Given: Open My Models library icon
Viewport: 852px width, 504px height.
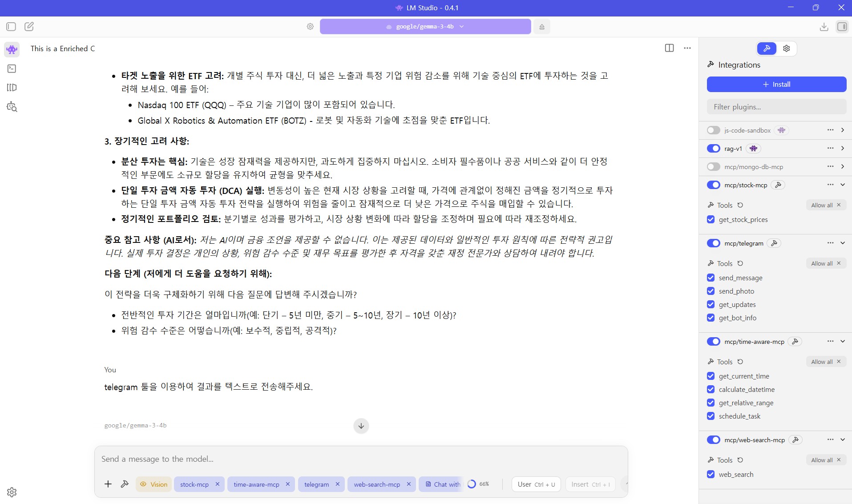Looking at the screenshot, I should click(12, 88).
